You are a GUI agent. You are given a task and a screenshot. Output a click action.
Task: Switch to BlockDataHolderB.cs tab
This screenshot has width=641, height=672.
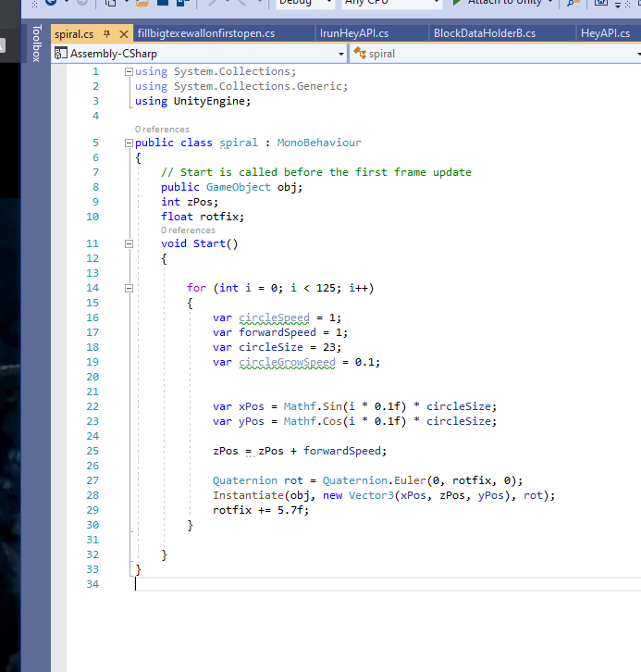click(484, 34)
